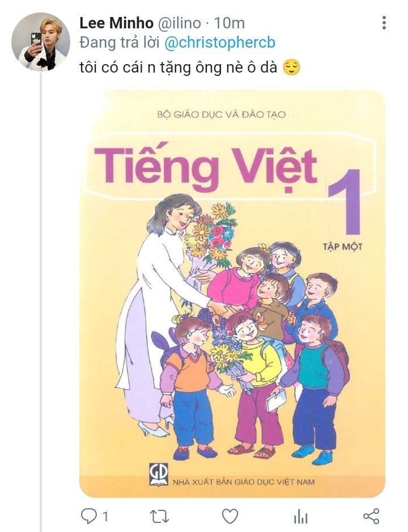Click the relieved face emoji in tweet

pyautogui.click(x=291, y=67)
